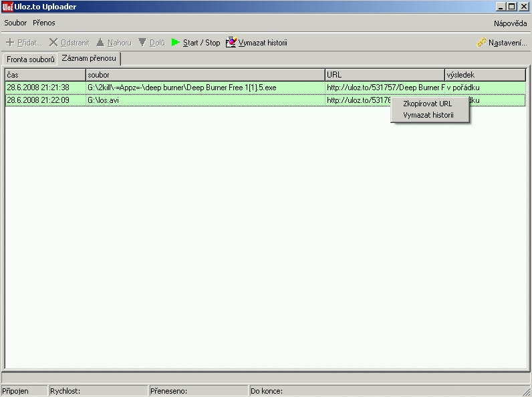Click the Připojen status bar entry
The height and width of the screenshot is (397, 532).
click(25, 391)
